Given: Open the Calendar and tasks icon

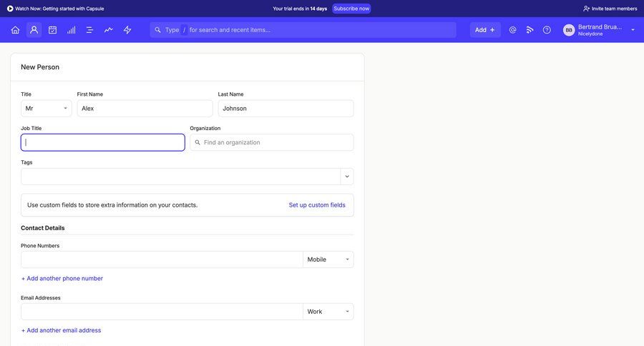Looking at the screenshot, I should (52, 30).
